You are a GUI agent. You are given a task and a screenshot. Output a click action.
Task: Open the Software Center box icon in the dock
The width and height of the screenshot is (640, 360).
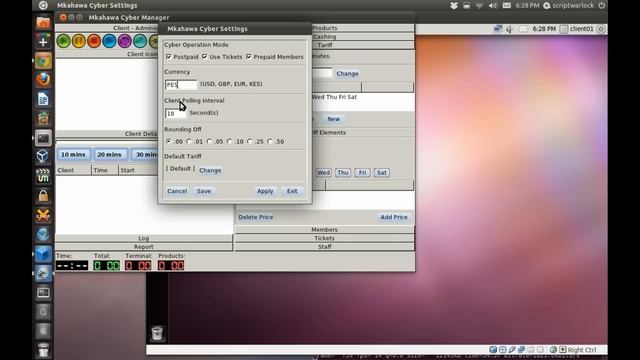[43, 118]
